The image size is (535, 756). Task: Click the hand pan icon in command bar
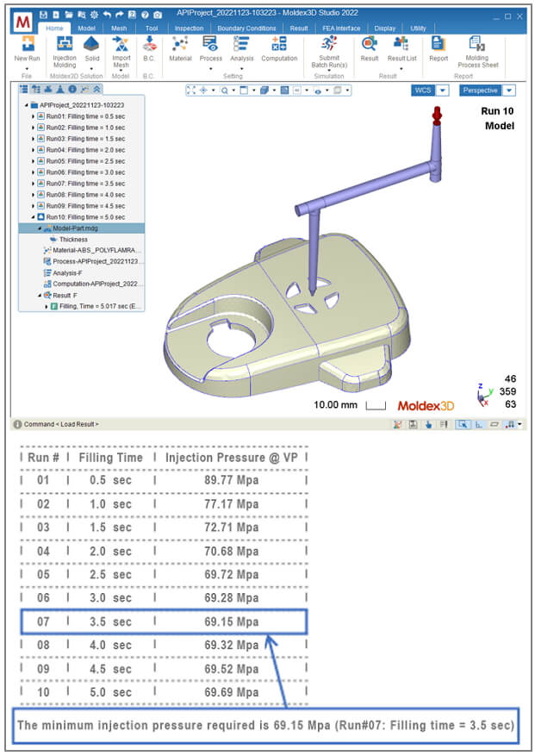pos(428,424)
